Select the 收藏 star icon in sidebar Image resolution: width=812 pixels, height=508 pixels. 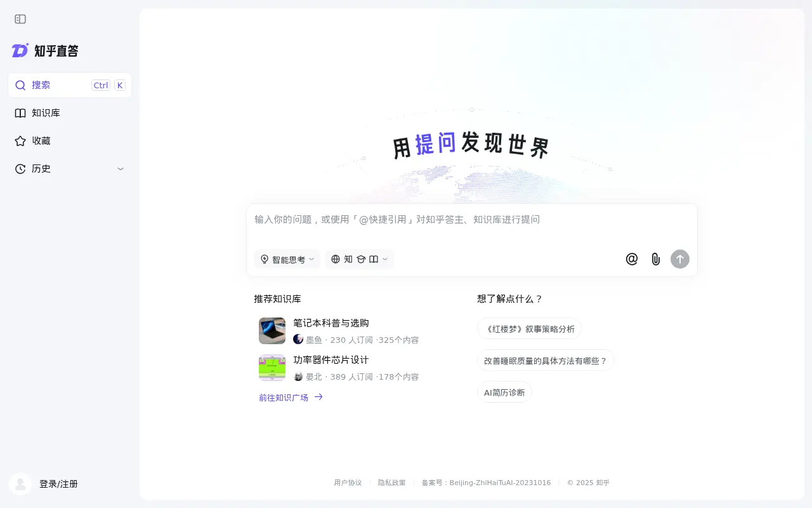pos(20,140)
